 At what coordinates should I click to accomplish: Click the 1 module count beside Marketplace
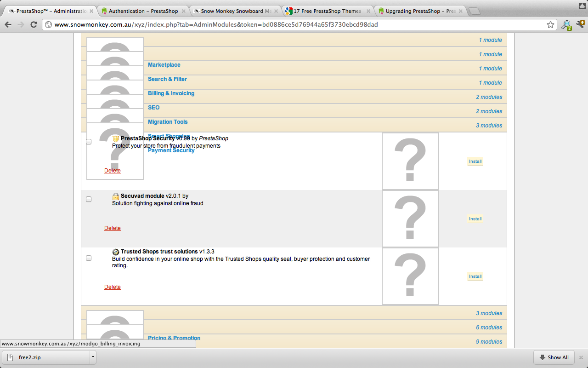[x=490, y=69]
